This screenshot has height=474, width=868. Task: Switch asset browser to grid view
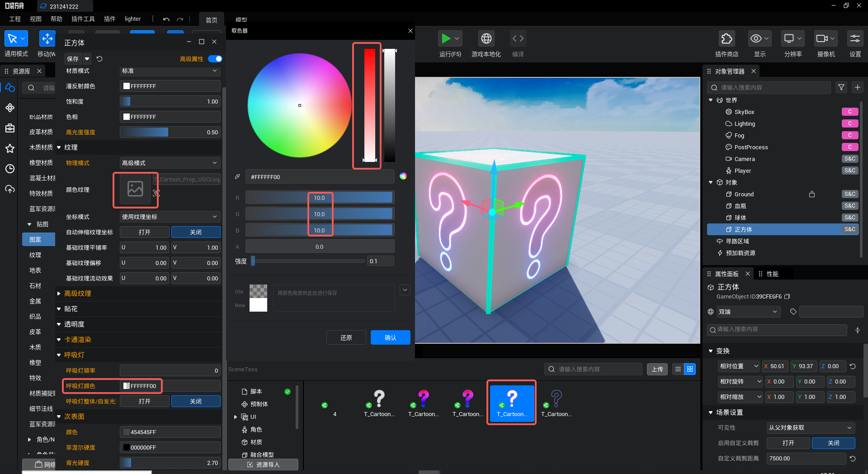pos(690,369)
